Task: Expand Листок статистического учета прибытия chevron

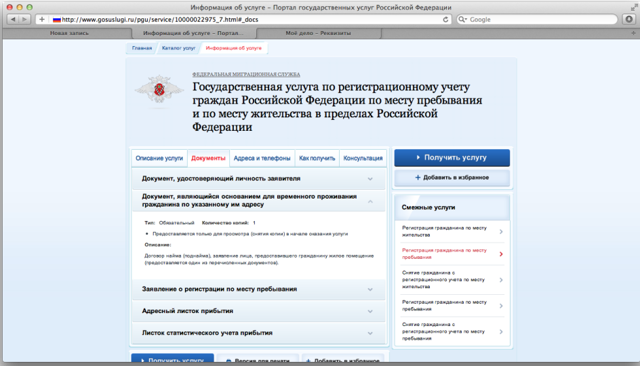Action: 370,333
